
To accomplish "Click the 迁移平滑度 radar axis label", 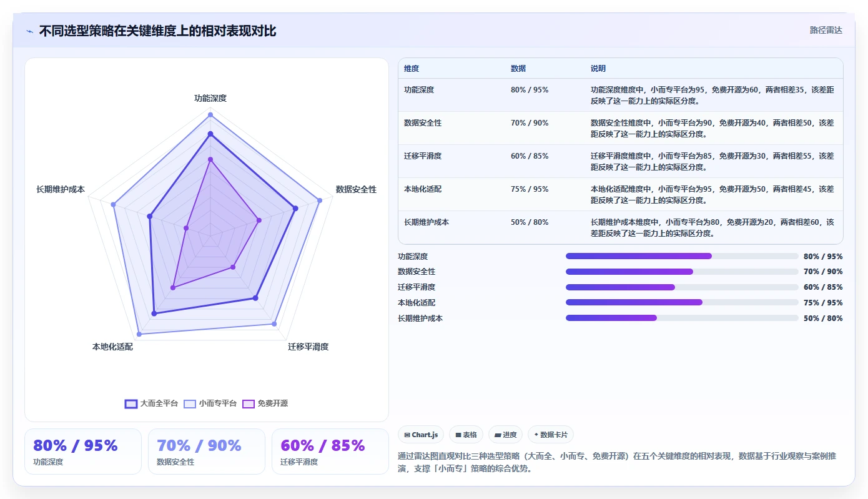I will (x=308, y=347).
